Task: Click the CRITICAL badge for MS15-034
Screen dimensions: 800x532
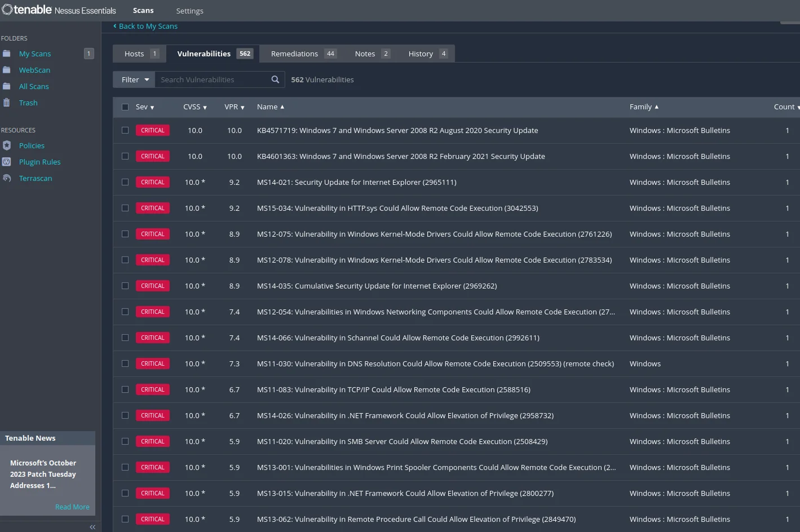Action: tap(153, 208)
